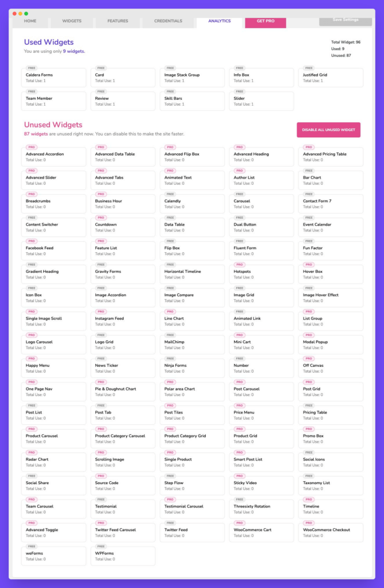Select the WPForms widget card
Screen dimensions: 384x588
(122, 556)
